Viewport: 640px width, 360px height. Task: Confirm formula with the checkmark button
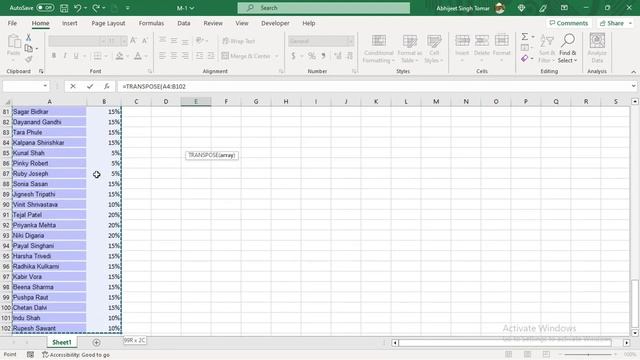pos(90,86)
